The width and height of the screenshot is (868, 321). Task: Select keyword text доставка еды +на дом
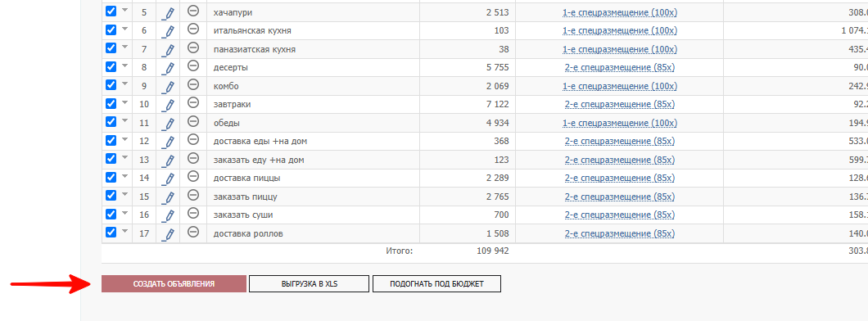(260, 141)
